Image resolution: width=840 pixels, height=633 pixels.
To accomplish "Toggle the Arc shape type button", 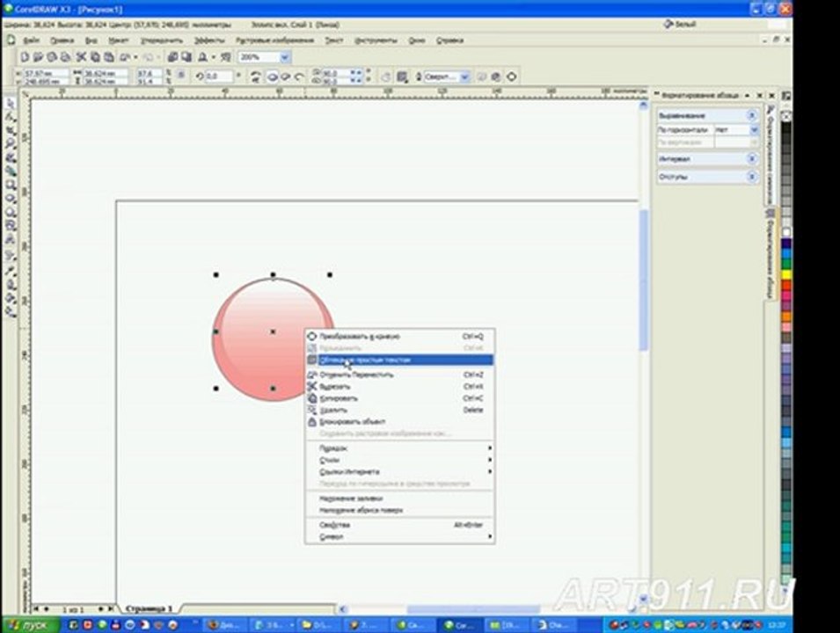I will click(x=299, y=76).
